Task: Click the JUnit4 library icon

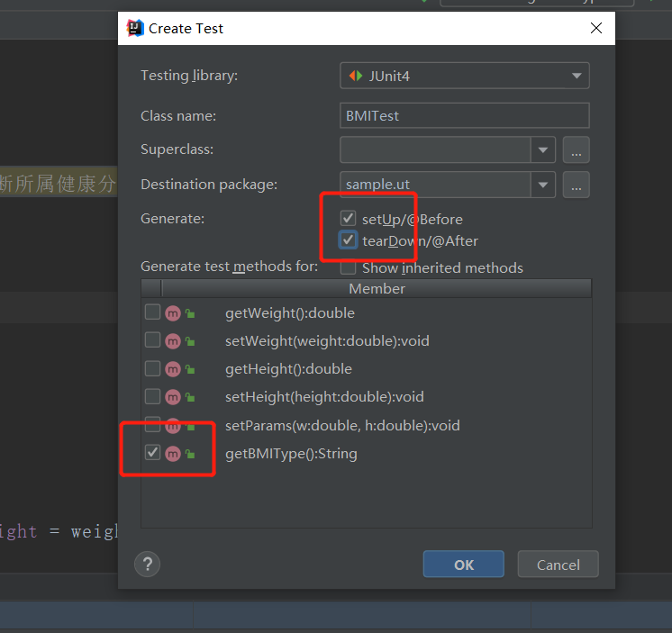Action: pyautogui.click(x=355, y=76)
